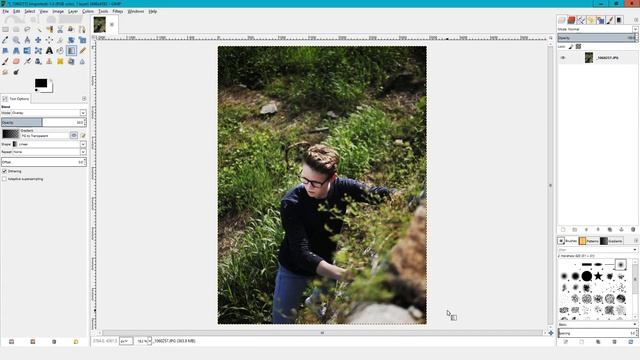The width and height of the screenshot is (640, 360).
Task: Enable Adaptive supersampling checkbox
Action: click(4, 179)
